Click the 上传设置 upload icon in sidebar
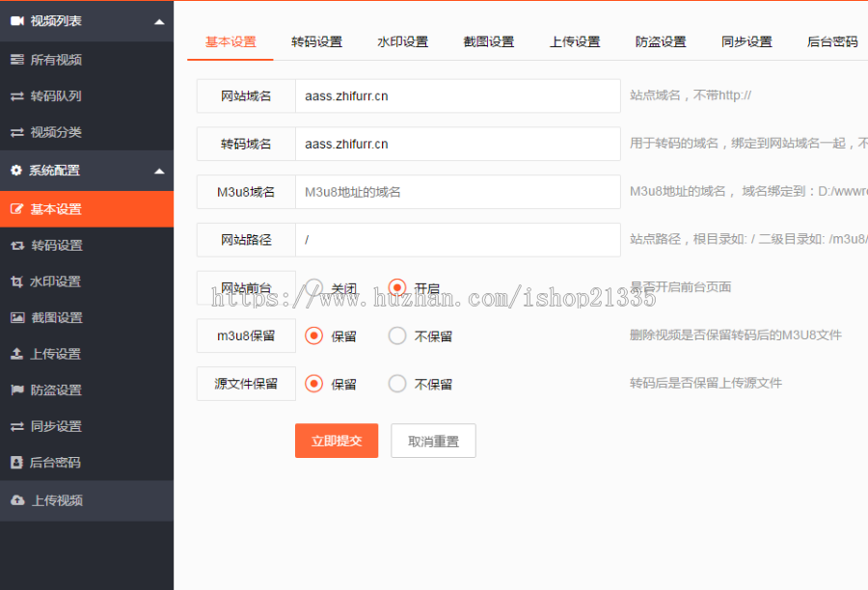 pos(16,354)
